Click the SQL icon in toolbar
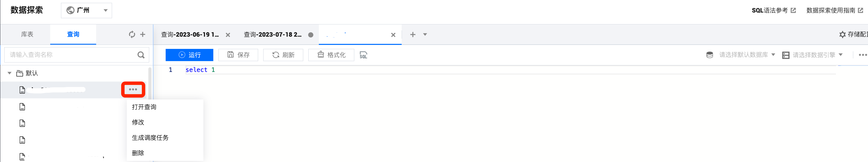The height and width of the screenshot is (162, 868). [363, 55]
